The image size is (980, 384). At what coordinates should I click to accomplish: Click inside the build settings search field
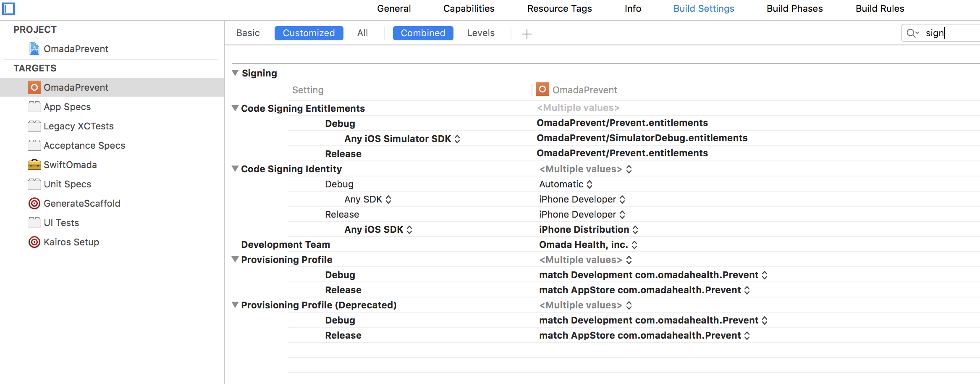[x=945, y=33]
